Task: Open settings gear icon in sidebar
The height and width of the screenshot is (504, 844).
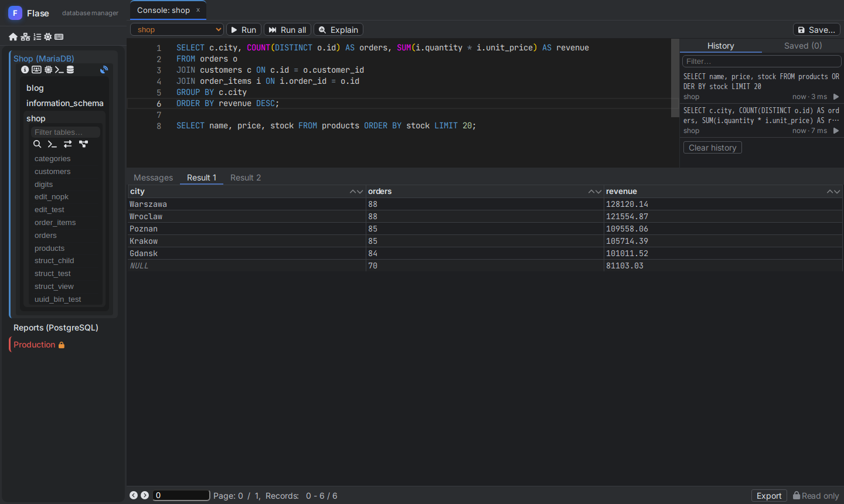Action: 48,37
